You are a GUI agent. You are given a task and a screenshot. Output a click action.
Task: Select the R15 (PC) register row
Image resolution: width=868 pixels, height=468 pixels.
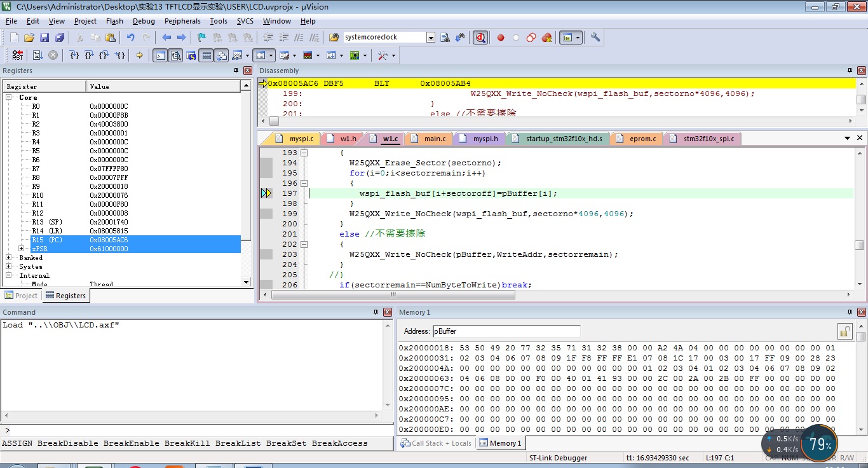(x=135, y=240)
